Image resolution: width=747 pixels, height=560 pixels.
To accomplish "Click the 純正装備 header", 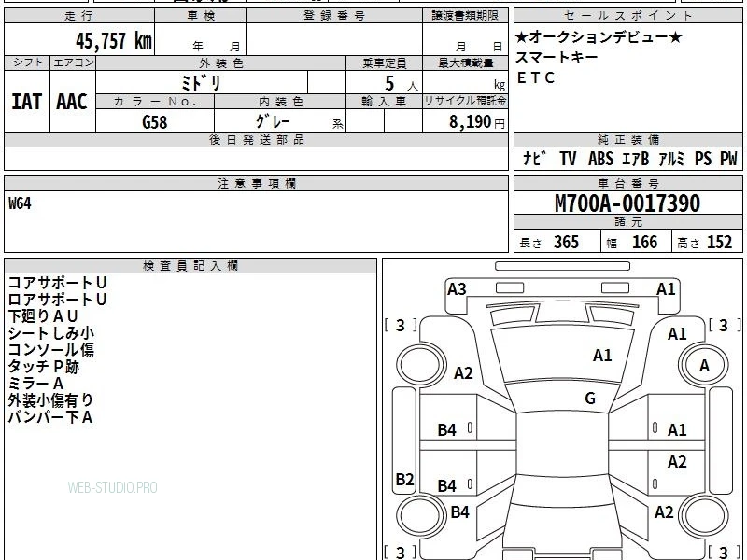I will 627,139.
